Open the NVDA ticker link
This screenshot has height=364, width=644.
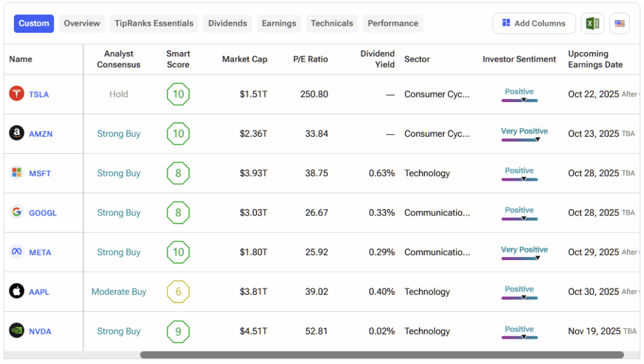pos(40,331)
